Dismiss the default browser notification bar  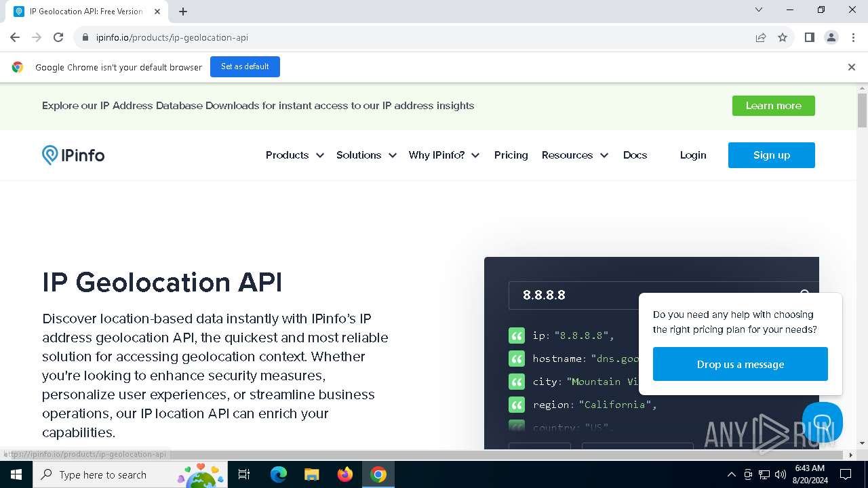[x=851, y=67]
